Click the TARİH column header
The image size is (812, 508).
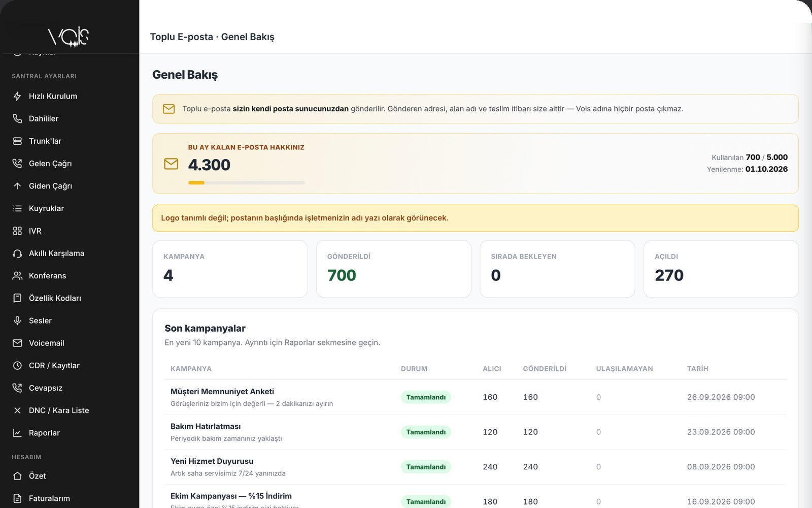(x=697, y=369)
